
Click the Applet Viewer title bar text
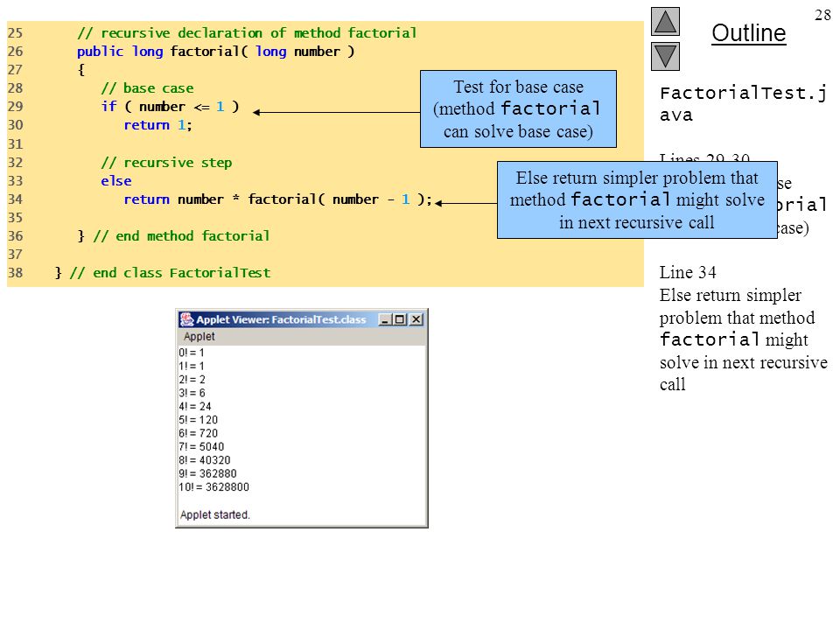point(281,320)
